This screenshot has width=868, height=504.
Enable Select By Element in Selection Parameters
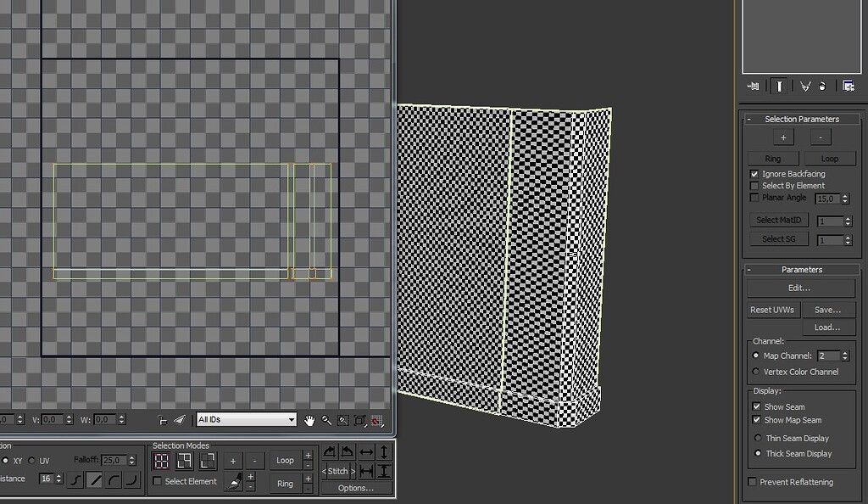(x=754, y=185)
